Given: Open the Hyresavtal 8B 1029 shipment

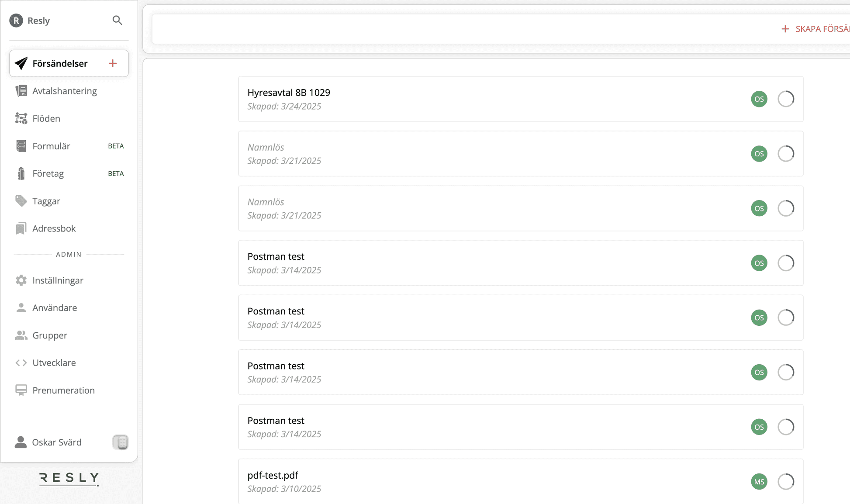Looking at the screenshot, I should pyautogui.click(x=289, y=93).
